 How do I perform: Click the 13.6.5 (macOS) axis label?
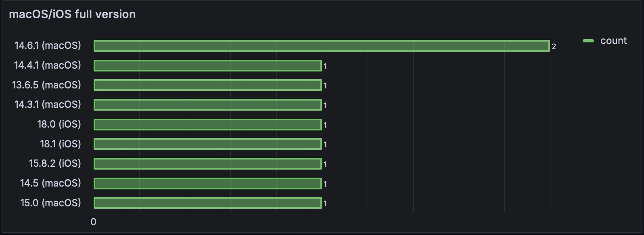(x=47, y=85)
